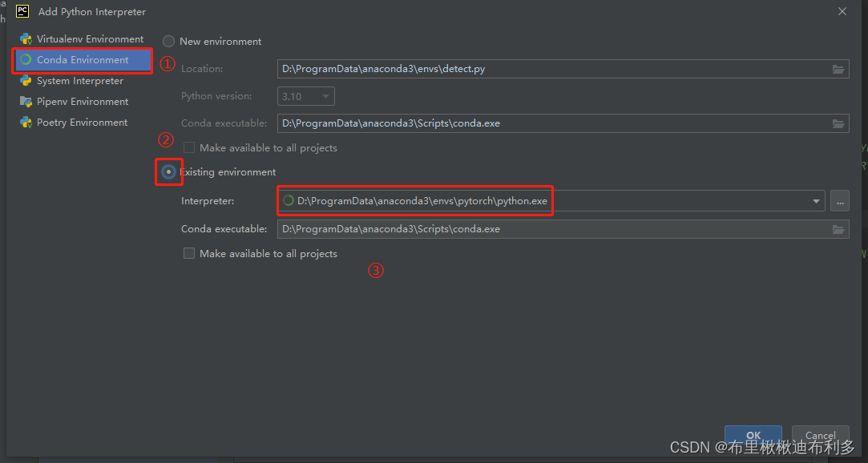Choose Poetry Environment from the sidebar
Viewport: 868px width, 463px height.
pyautogui.click(x=83, y=122)
